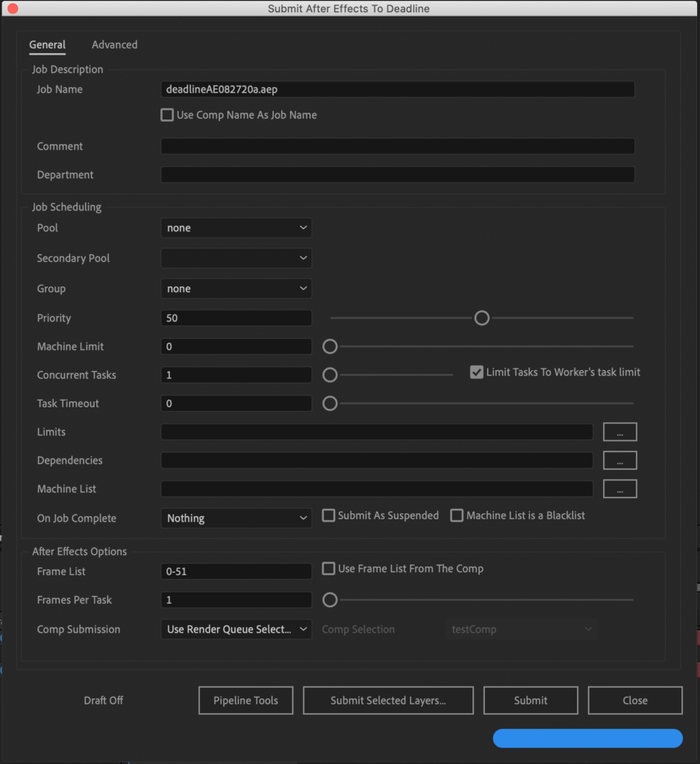Open the Limits browse button
The width and height of the screenshot is (700, 764).
coord(620,432)
